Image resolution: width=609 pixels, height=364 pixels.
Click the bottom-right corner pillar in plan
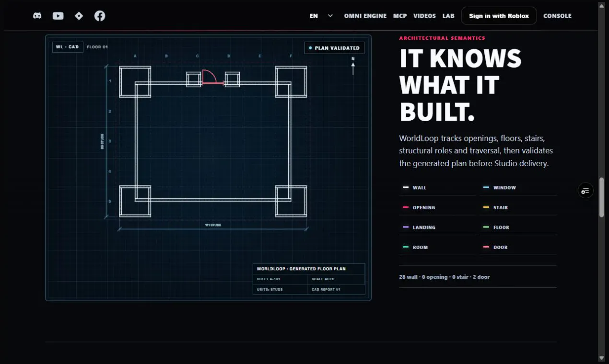(291, 201)
